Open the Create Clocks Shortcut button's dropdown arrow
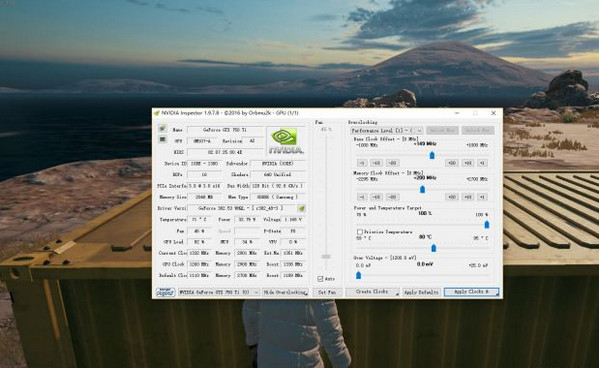Screen dimensions: 599x368 click(x=397, y=293)
